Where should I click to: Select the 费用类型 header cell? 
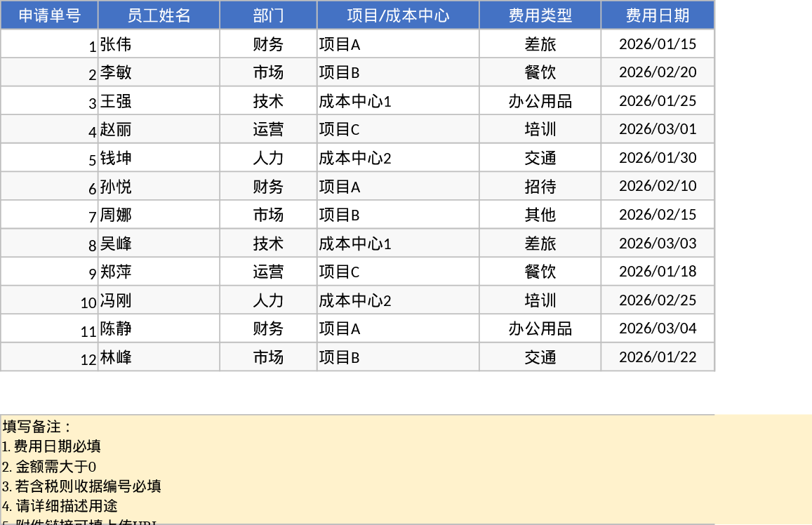pos(540,15)
